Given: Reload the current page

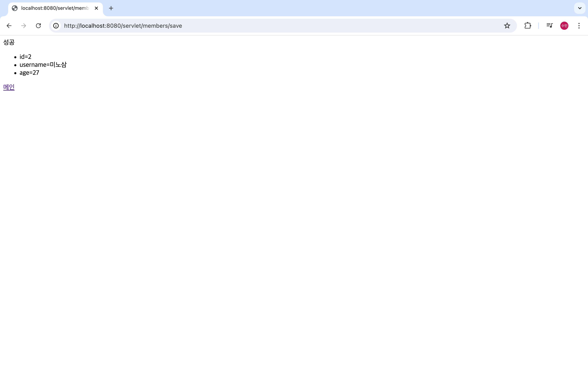Looking at the screenshot, I should 38,26.
